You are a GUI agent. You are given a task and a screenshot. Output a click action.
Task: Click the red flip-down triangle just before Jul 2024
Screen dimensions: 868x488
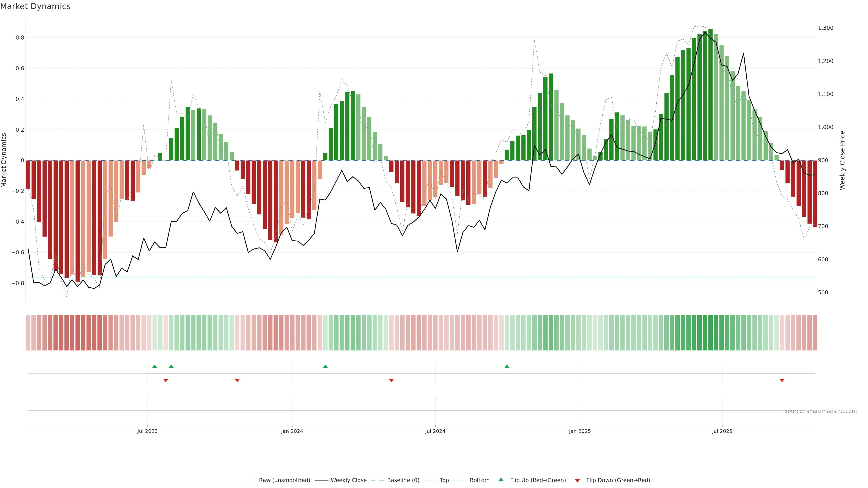click(x=391, y=380)
